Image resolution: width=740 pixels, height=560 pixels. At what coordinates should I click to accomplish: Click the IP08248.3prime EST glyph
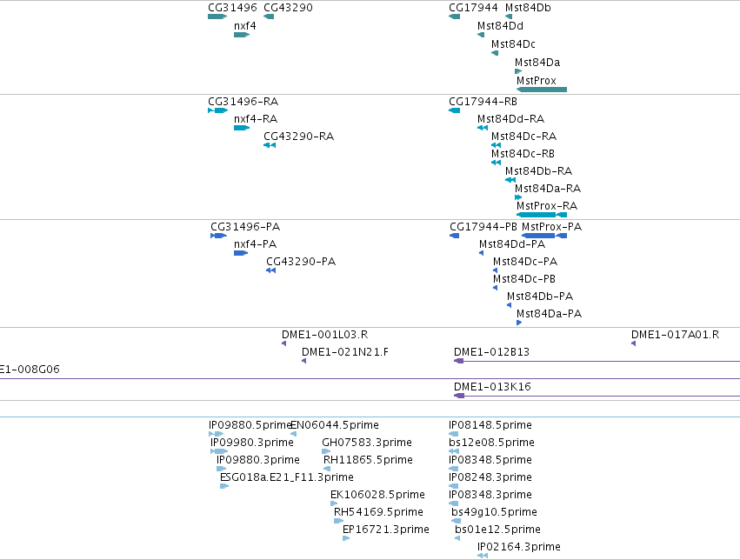(454, 486)
